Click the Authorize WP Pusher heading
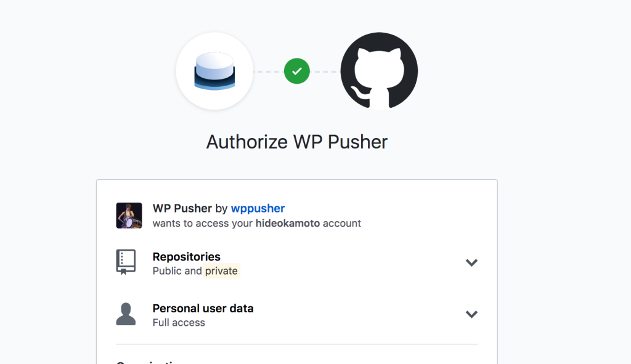The width and height of the screenshot is (631, 364). (297, 142)
